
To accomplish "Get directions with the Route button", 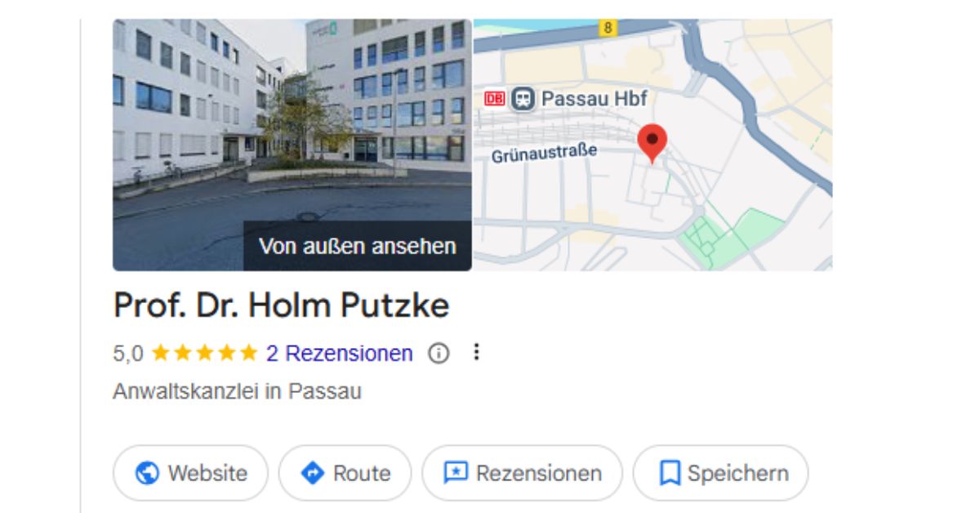I will pos(345,473).
